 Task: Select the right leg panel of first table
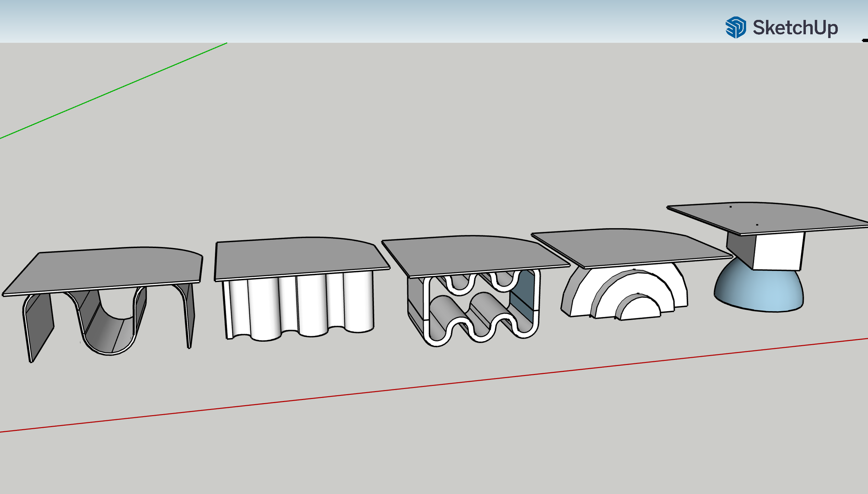click(191, 312)
